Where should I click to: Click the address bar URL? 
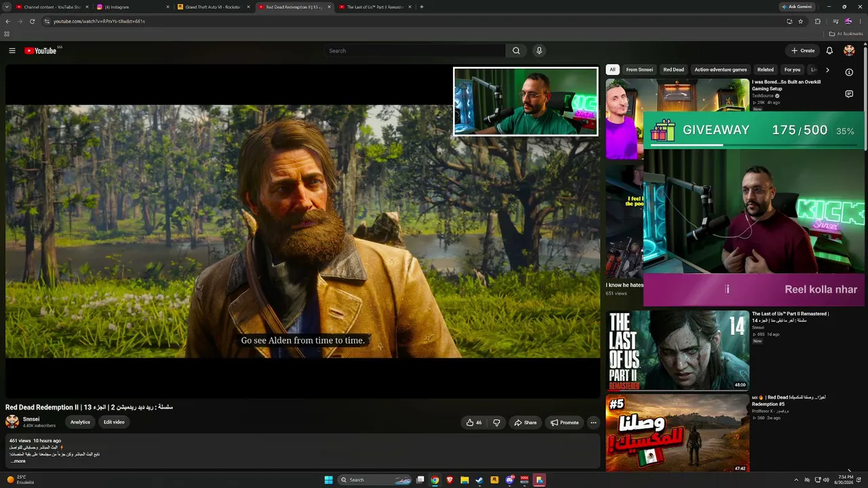click(x=99, y=21)
